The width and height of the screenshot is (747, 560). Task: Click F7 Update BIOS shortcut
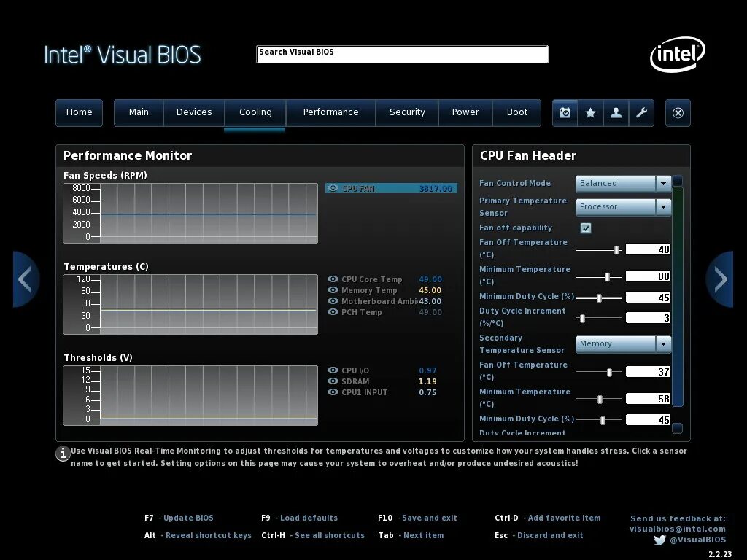[x=179, y=518]
